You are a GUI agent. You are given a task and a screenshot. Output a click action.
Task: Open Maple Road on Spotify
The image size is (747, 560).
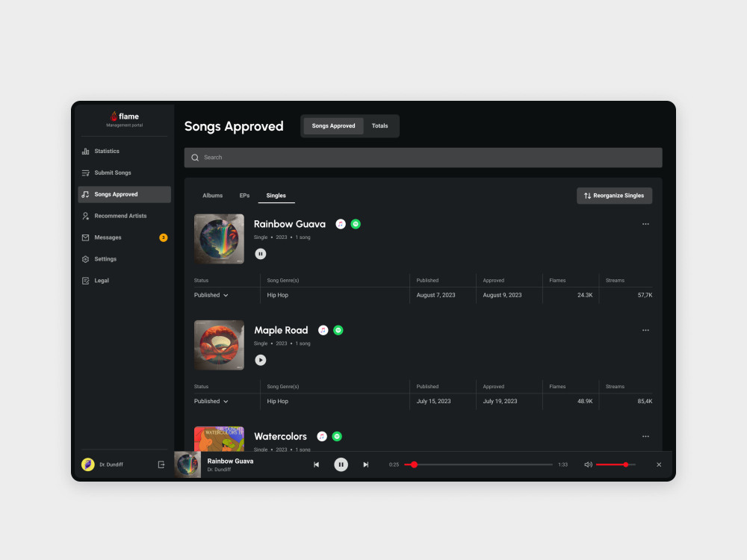(338, 330)
